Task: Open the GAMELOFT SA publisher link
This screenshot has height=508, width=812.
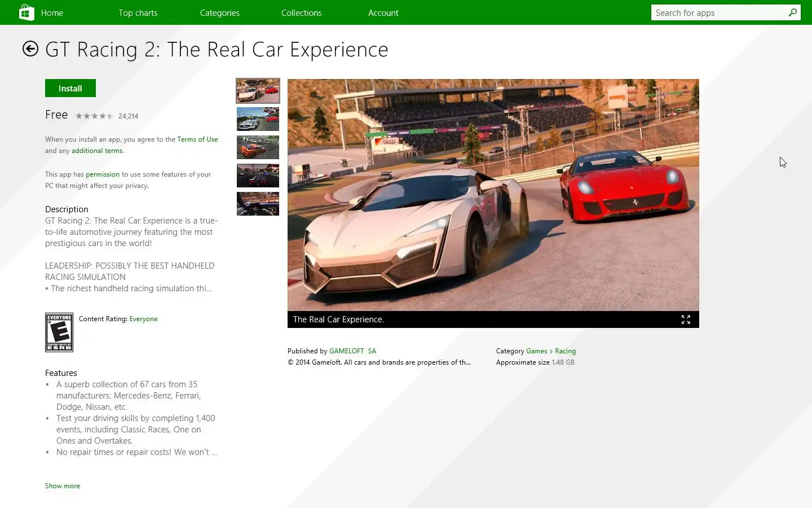Action: click(x=352, y=351)
